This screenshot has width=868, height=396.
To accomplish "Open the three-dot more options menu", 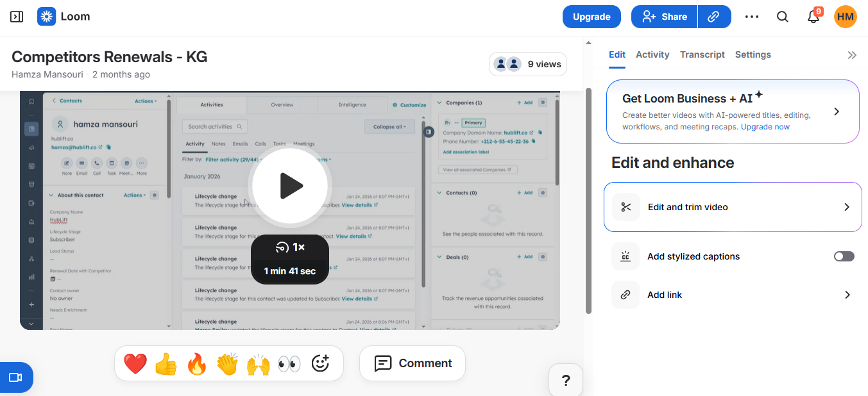I will (x=752, y=17).
